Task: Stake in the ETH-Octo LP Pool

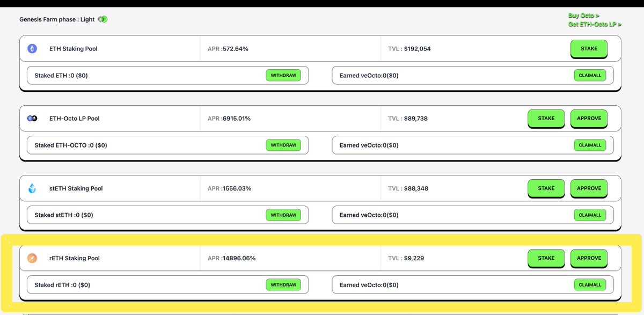Action: tap(546, 119)
